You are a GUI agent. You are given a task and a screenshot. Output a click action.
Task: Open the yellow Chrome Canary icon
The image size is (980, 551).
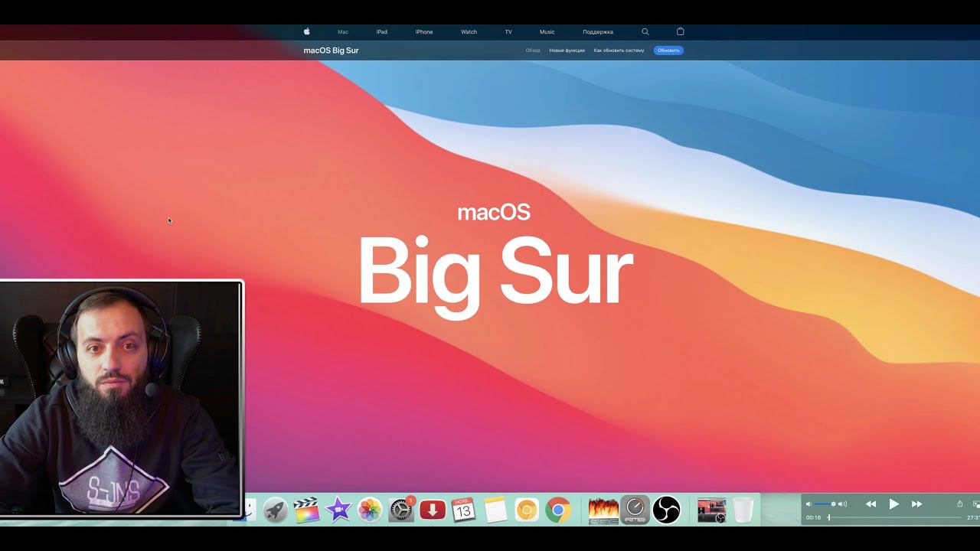tap(527, 510)
